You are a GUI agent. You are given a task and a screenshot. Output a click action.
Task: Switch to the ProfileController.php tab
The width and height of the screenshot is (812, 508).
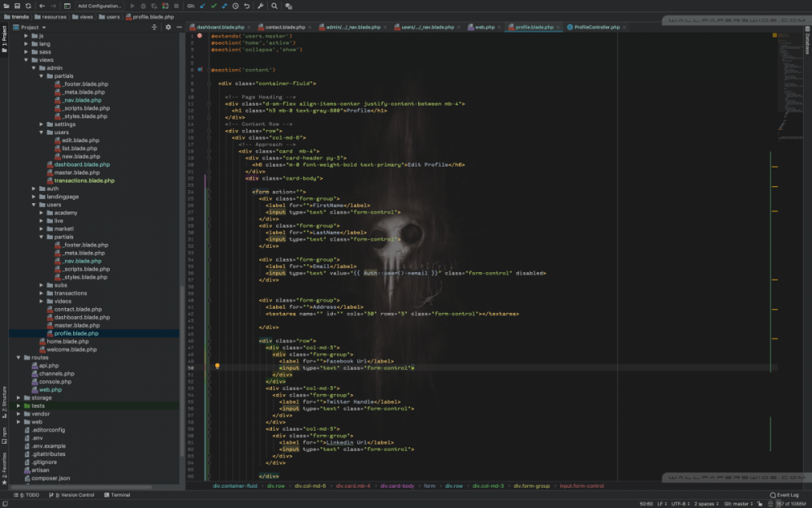pyautogui.click(x=596, y=27)
